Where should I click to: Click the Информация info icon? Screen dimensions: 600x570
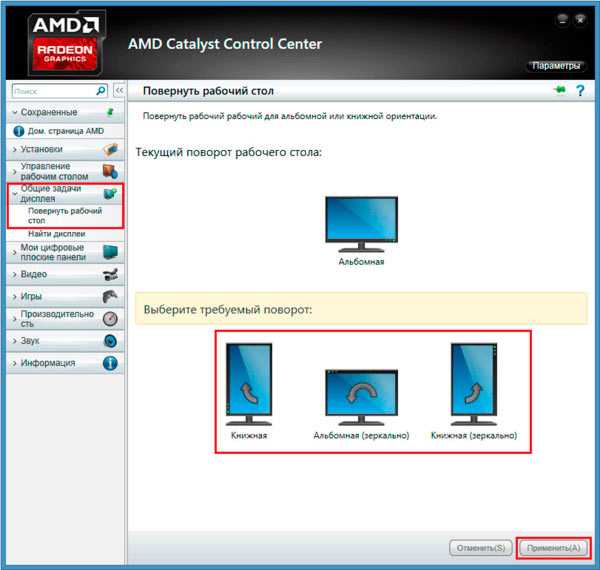click(x=110, y=363)
